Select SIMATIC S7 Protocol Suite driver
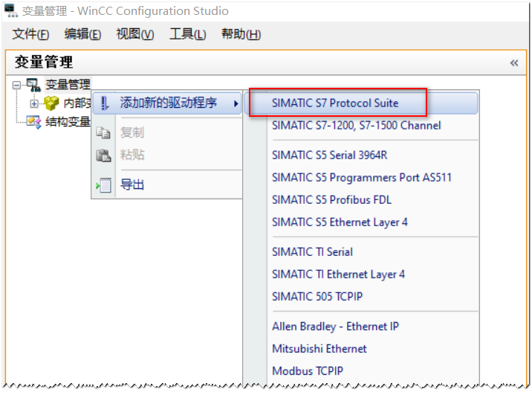Screen dimensions: 532x395 (360, 103)
